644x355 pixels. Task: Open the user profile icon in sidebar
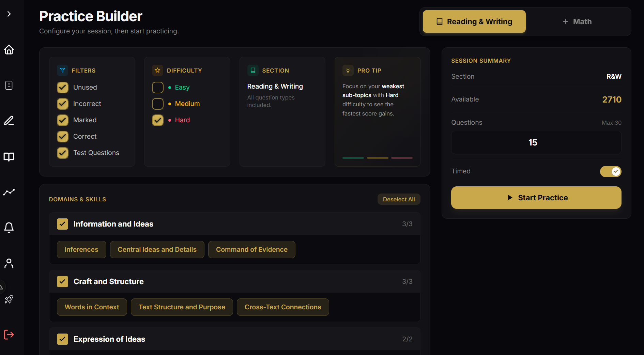9,263
